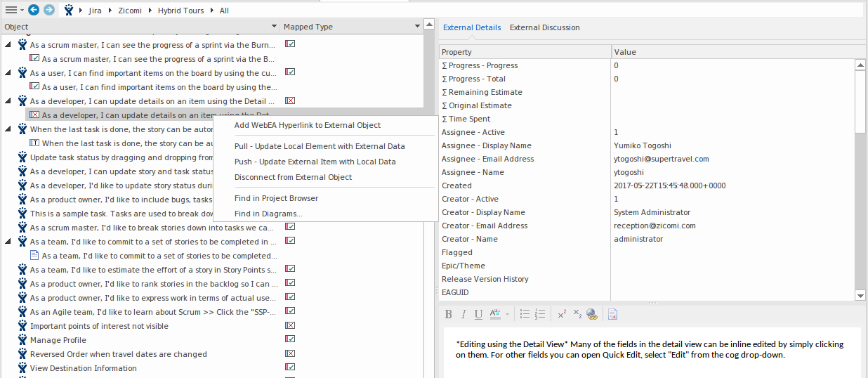Insert a numbered list in the notes
The height and width of the screenshot is (378, 868).
(540, 315)
